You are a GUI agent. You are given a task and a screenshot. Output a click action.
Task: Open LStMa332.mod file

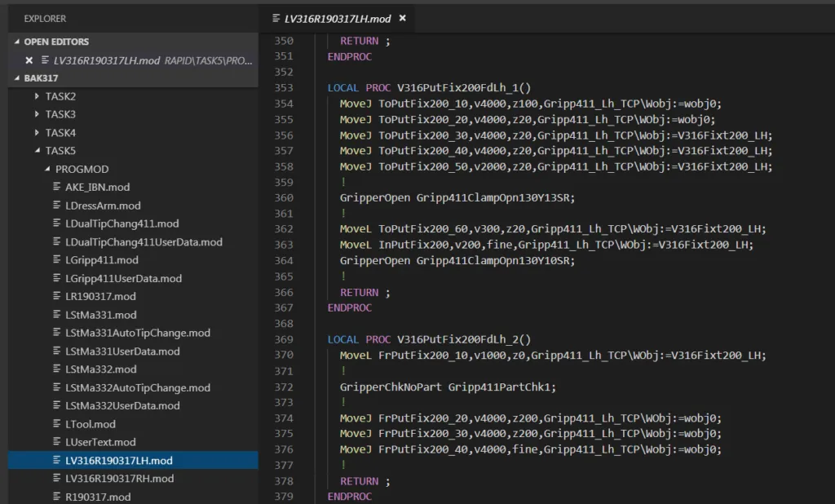coord(100,369)
